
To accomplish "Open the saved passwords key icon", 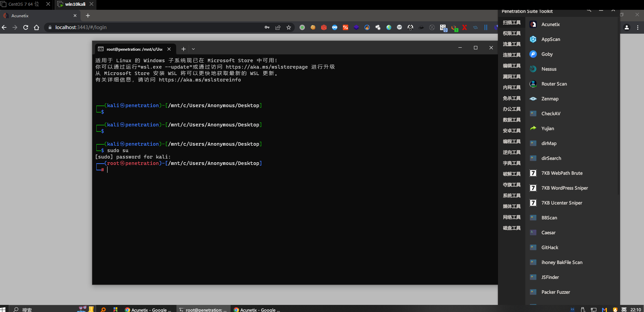I will (267, 27).
